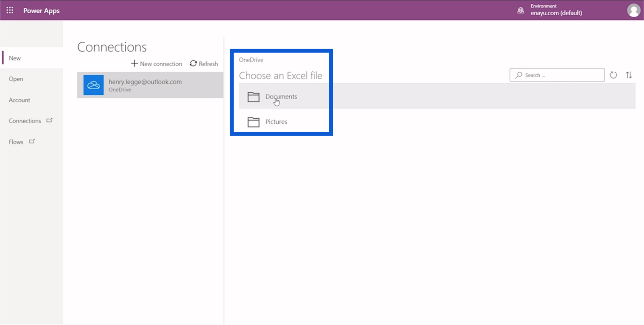Click the Pictures folder icon
This screenshot has width=644, height=325.
point(253,122)
